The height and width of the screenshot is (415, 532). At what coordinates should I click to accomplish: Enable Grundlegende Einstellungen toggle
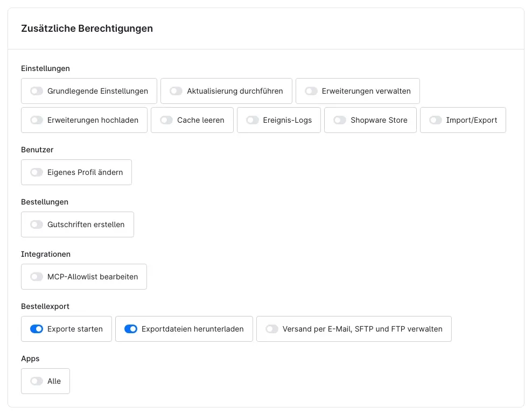[x=37, y=91]
